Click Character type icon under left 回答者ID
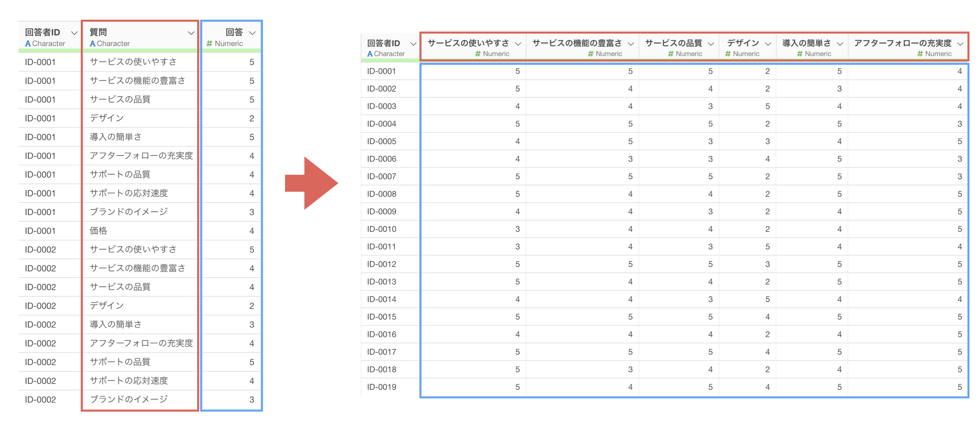Viewport: 980px width, 433px height. pyautogui.click(x=28, y=44)
